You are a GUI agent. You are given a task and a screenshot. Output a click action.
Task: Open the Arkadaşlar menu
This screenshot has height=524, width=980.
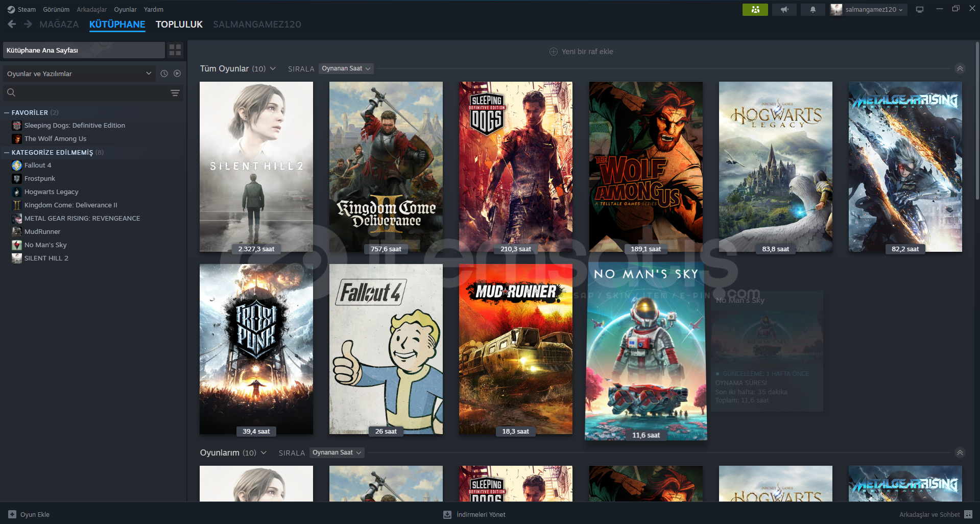[x=92, y=10]
